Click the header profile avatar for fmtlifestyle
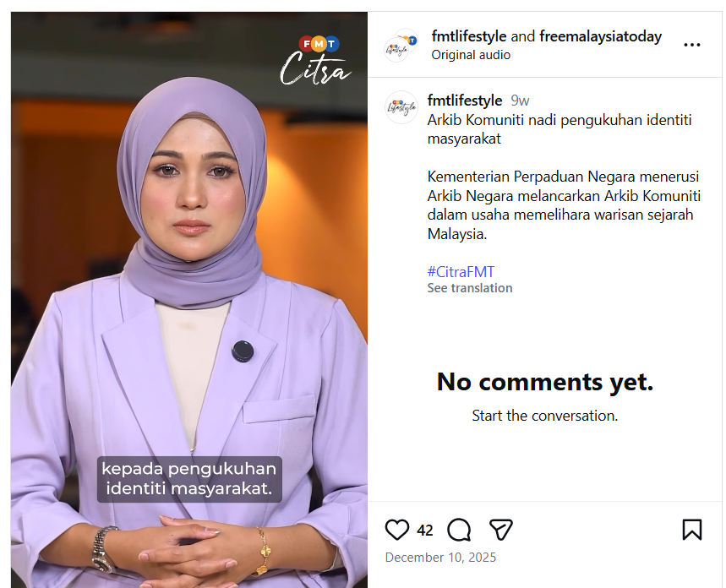 click(x=401, y=45)
